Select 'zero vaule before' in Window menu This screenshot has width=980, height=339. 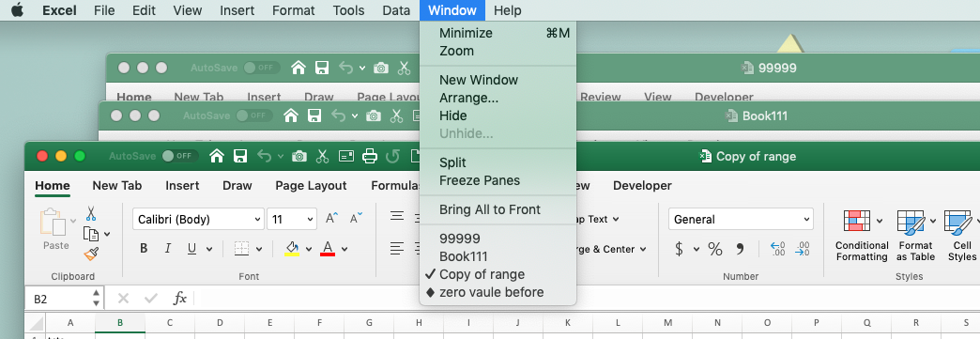(491, 292)
